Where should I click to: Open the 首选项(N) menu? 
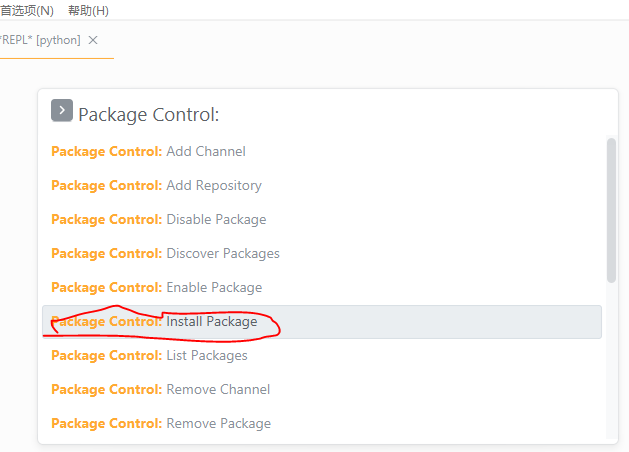[x=27, y=10]
